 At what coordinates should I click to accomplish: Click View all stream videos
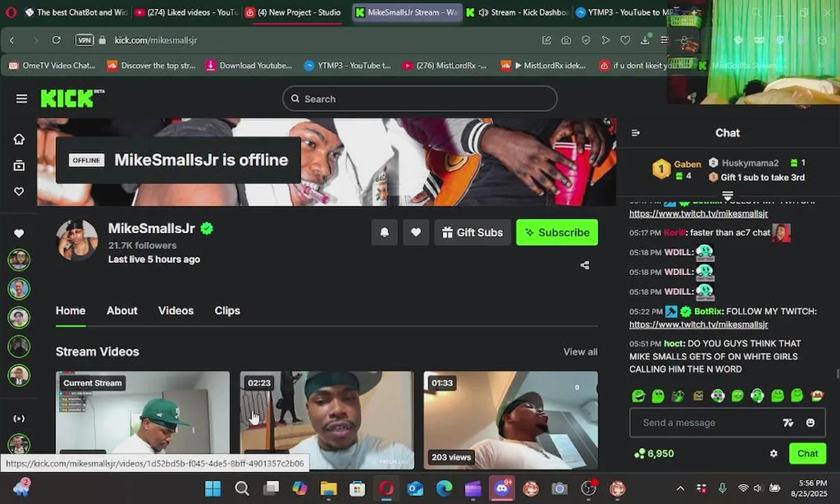tap(580, 351)
